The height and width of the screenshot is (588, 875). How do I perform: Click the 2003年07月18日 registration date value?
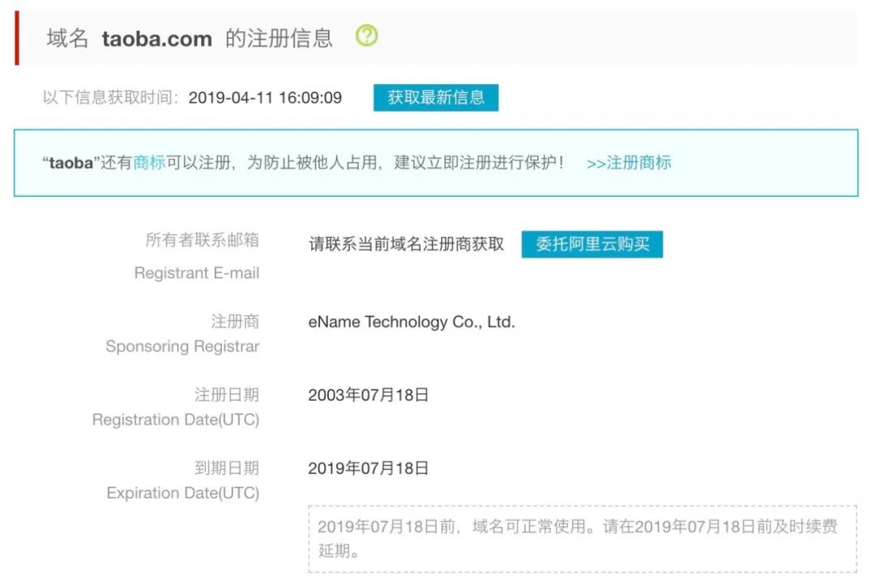368,395
